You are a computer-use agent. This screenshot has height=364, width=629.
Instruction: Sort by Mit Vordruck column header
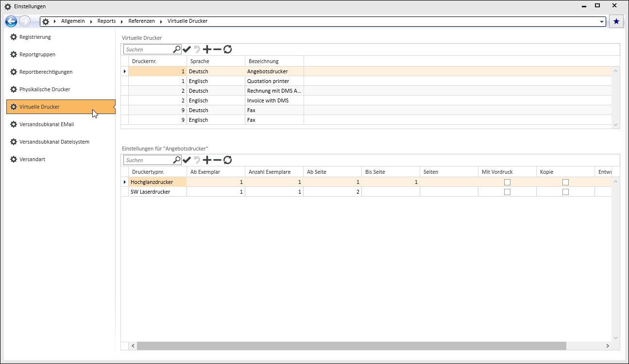pos(508,172)
